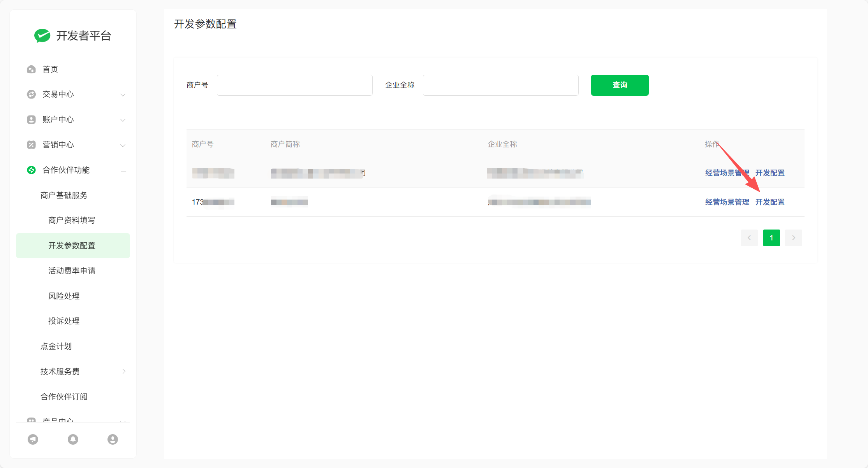Click 经营场景管理 link in second row
Viewport: 868px width, 468px height.
pyautogui.click(x=727, y=202)
